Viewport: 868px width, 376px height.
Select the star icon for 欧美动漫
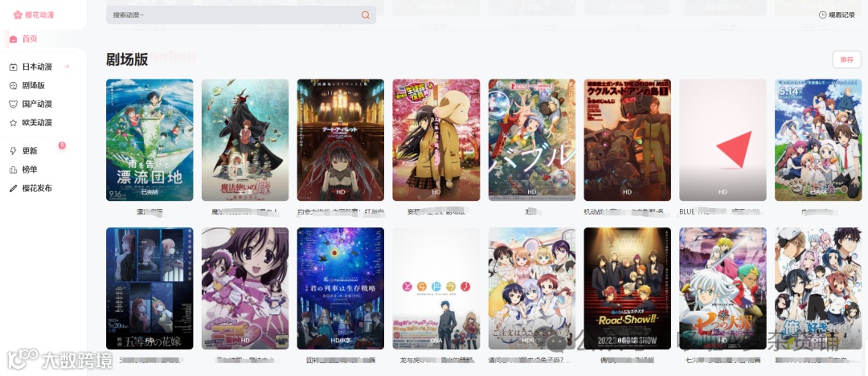[14, 122]
